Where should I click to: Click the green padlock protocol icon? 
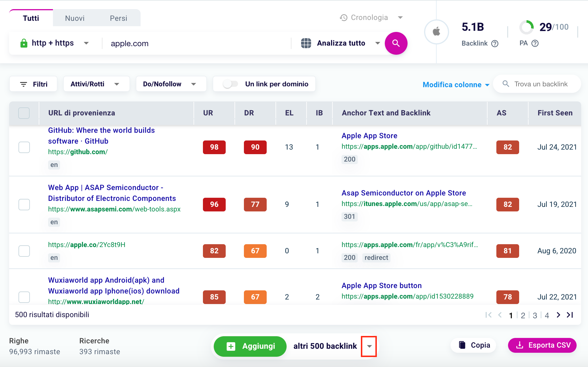tap(24, 43)
